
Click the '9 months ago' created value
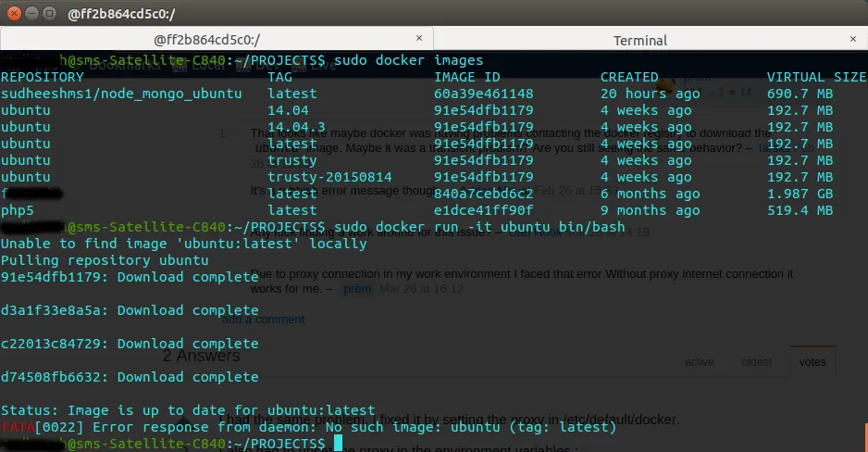click(651, 210)
